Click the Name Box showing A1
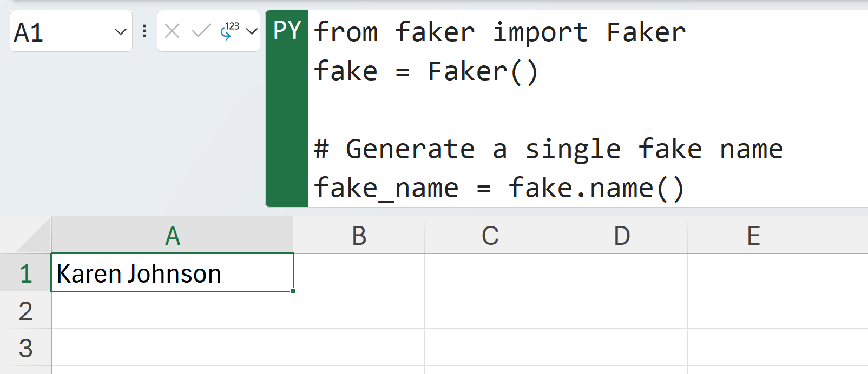Viewport: 868px width, 374px height. 60,32
